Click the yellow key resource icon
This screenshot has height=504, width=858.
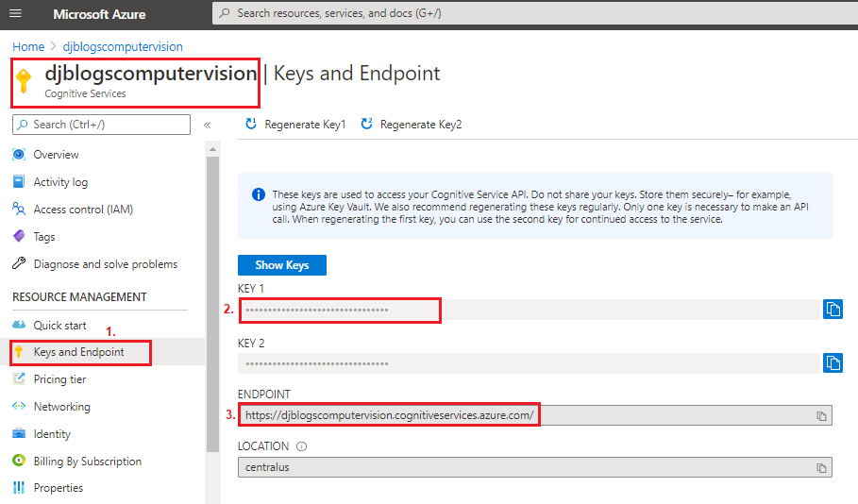[x=24, y=81]
